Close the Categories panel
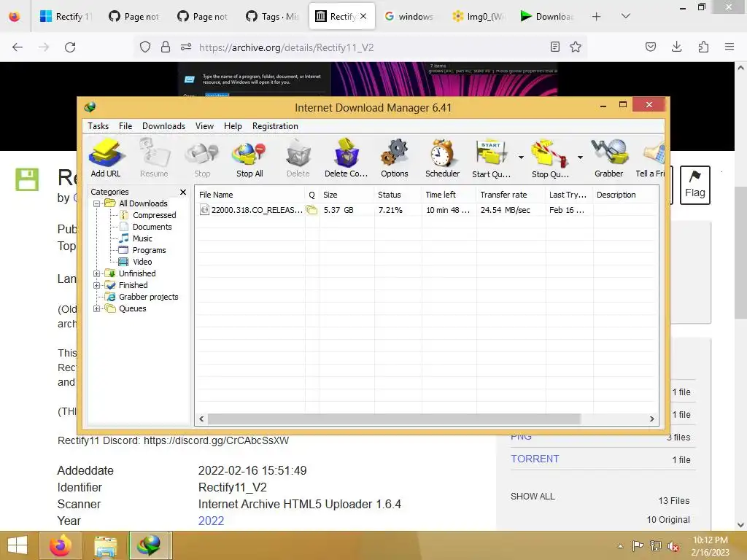Viewport: 747px width, 560px height. (x=183, y=192)
